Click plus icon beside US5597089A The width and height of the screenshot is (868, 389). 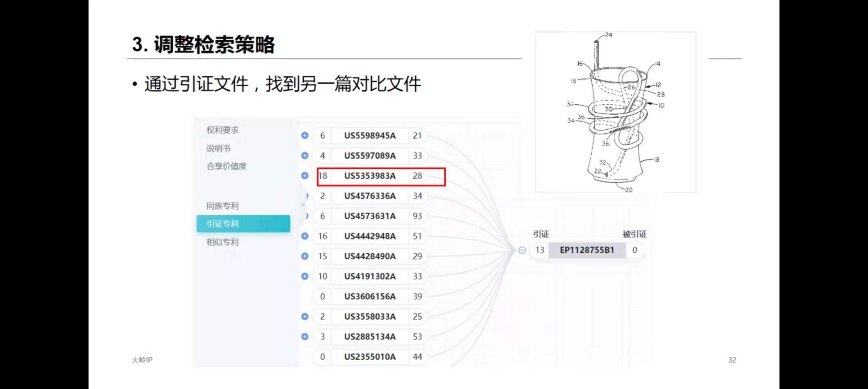pyautogui.click(x=305, y=156)
